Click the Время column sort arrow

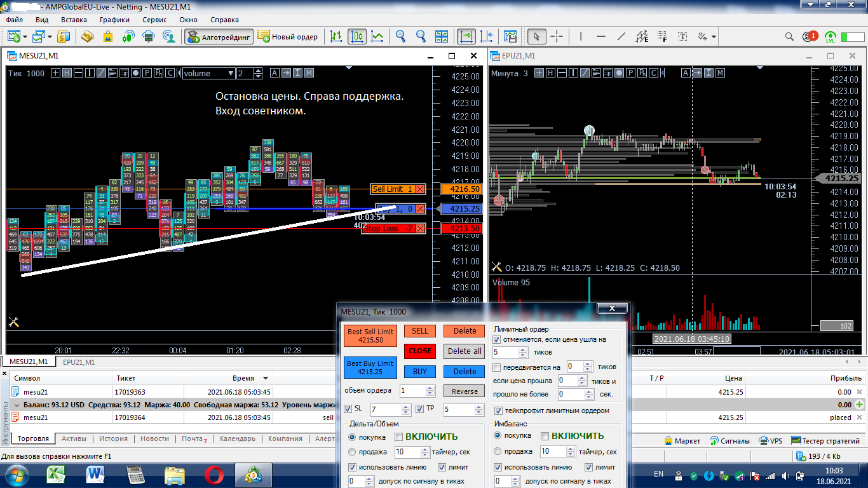(x=266, y=378)
